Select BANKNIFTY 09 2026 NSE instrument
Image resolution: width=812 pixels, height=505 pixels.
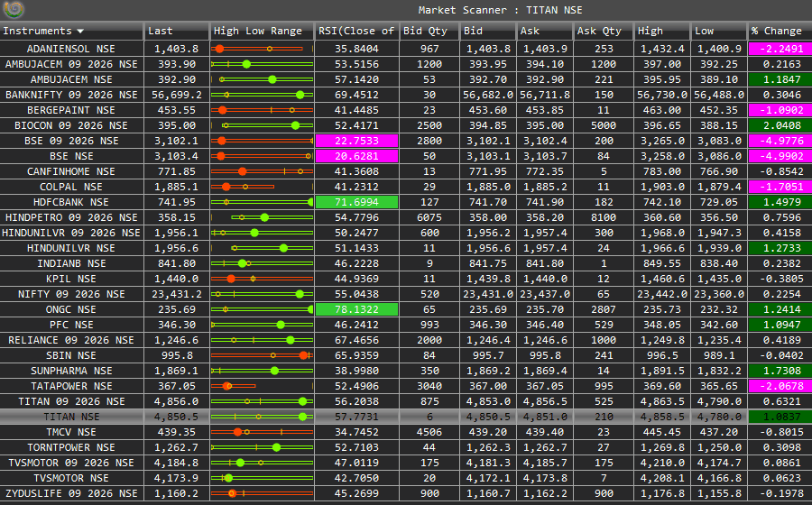[71, 95]
